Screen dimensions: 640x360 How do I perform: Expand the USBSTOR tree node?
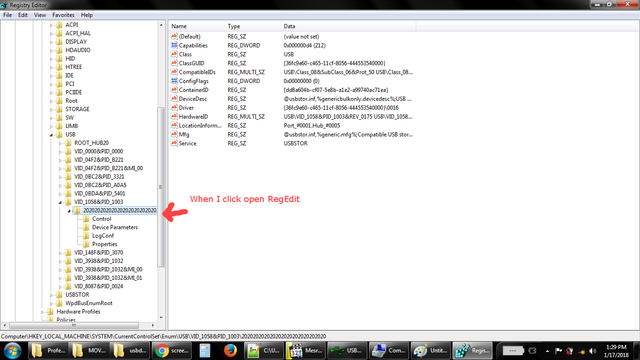(51, 295)
